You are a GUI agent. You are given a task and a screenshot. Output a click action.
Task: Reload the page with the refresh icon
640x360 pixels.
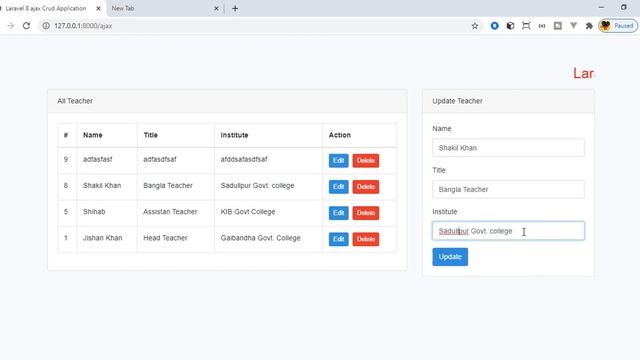(27, 26)
